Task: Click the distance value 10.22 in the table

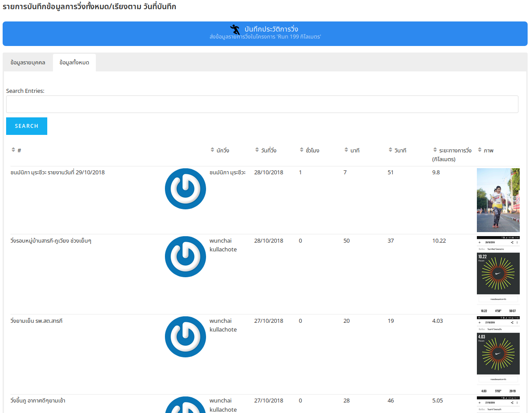Action: (439, 241)
